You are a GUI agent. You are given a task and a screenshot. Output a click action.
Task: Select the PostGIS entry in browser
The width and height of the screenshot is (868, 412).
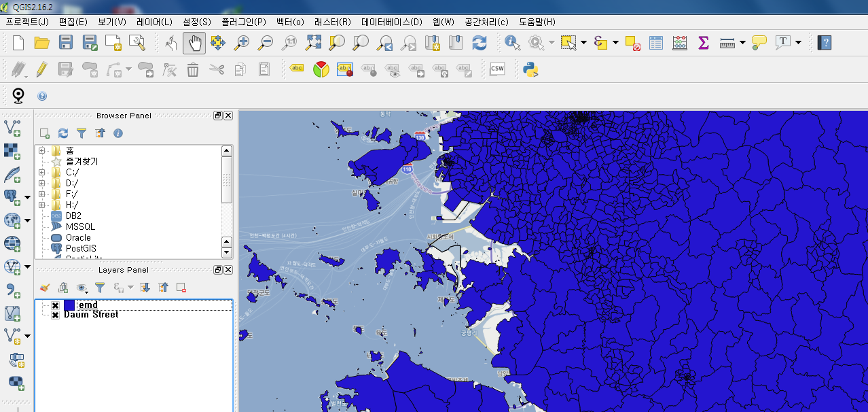click(81, 248)
